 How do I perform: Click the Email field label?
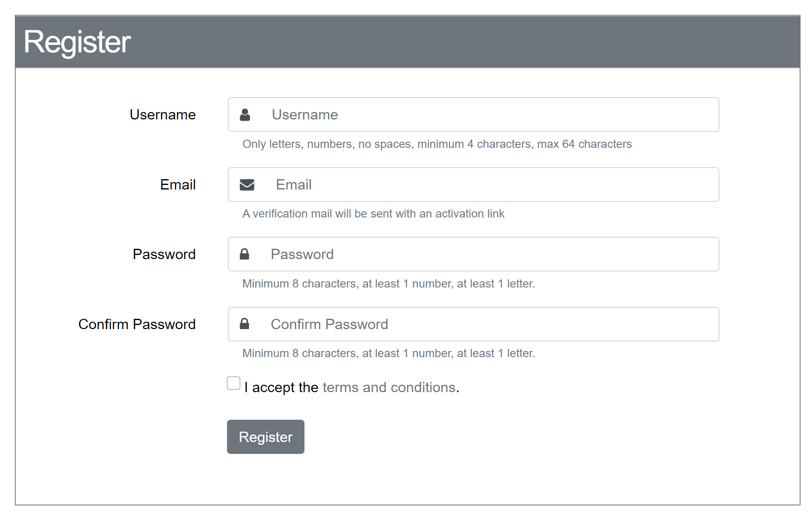178,185
